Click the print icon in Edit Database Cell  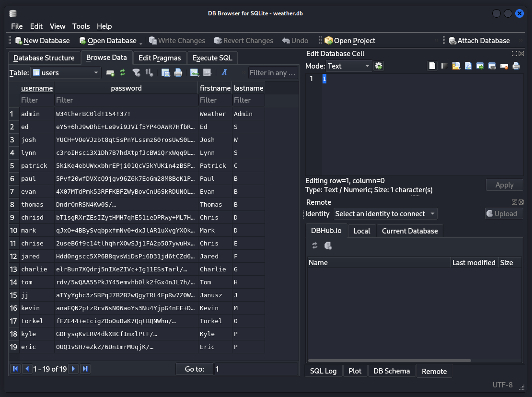click(516, 66)
